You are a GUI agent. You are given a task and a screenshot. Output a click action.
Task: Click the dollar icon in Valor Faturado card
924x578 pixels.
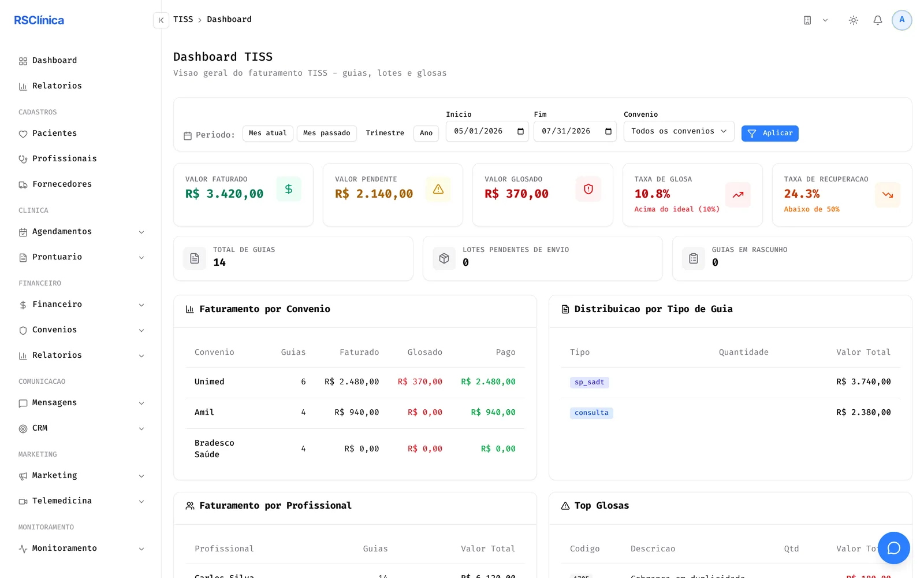289,189
